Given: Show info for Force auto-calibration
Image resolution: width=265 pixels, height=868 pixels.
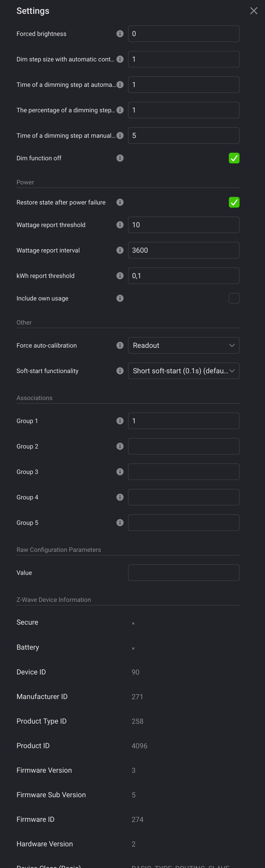Looking at the screenshot, I should 120,345.
